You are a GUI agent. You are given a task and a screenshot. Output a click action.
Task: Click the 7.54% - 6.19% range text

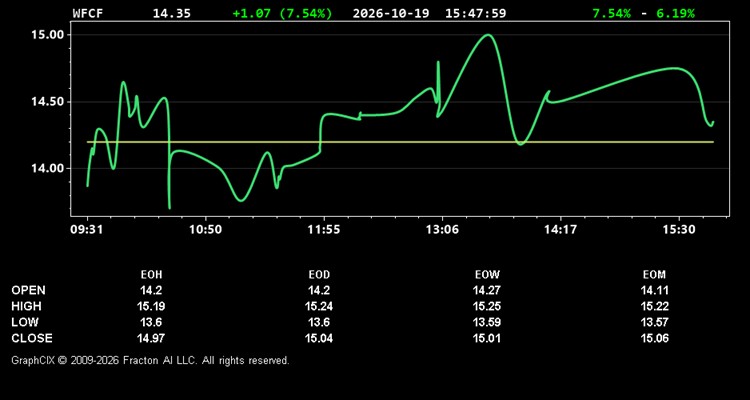tap(643, 13)
